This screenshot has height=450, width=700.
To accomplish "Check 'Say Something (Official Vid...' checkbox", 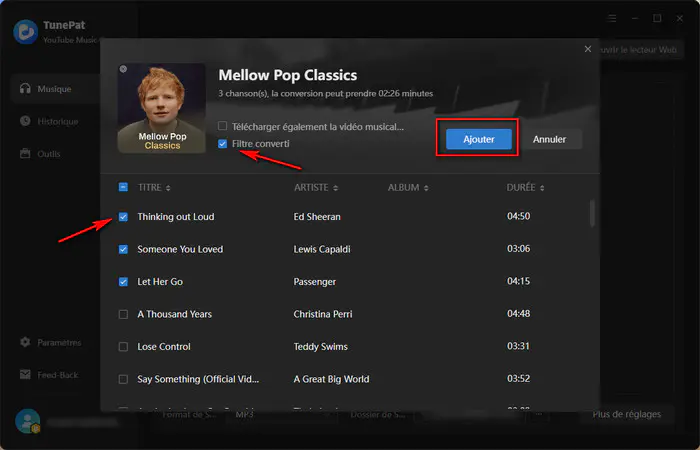I will coord(123,379).
